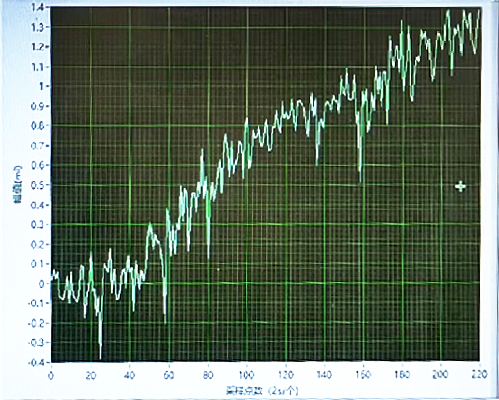The image size is (499, 400).
Task: Click the Y-axis tick label 0.5
Action: 38,185
